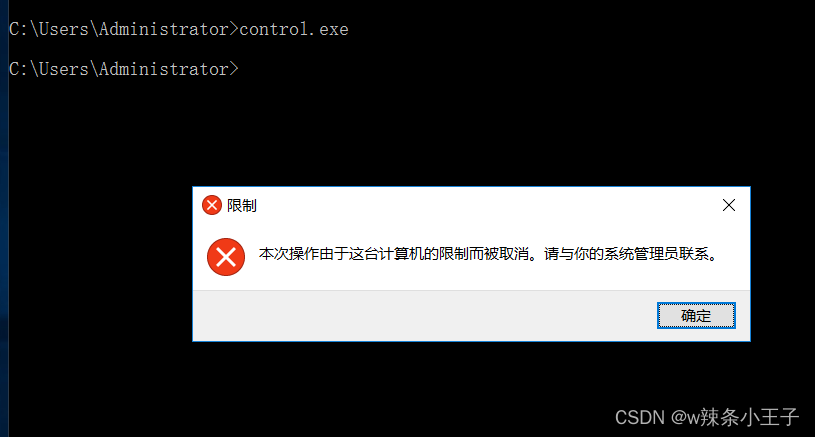The image size is (815, 437).
Task: Close the 限制 dialog with the X
Action: point(729,205)
